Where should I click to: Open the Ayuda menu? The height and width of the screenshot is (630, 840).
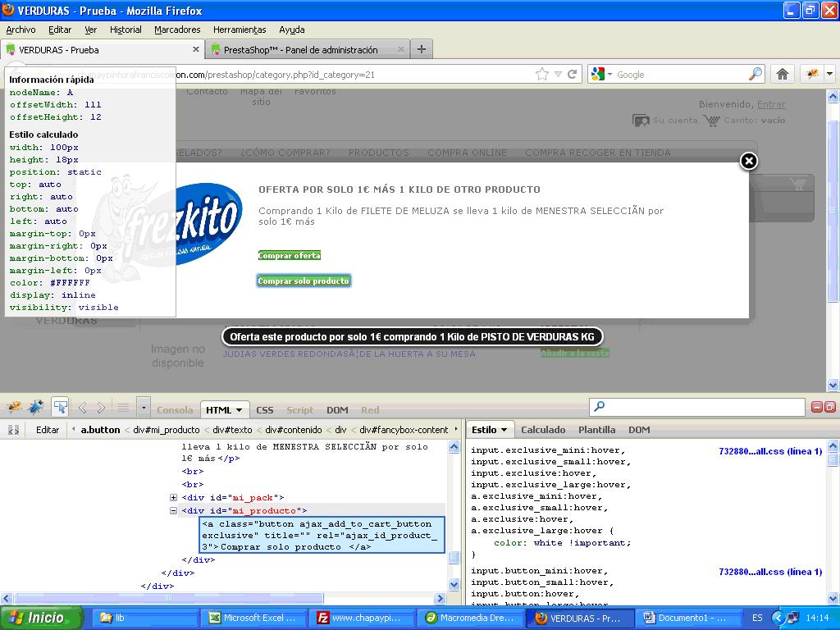pyautogui.click(x=292, y=30)
